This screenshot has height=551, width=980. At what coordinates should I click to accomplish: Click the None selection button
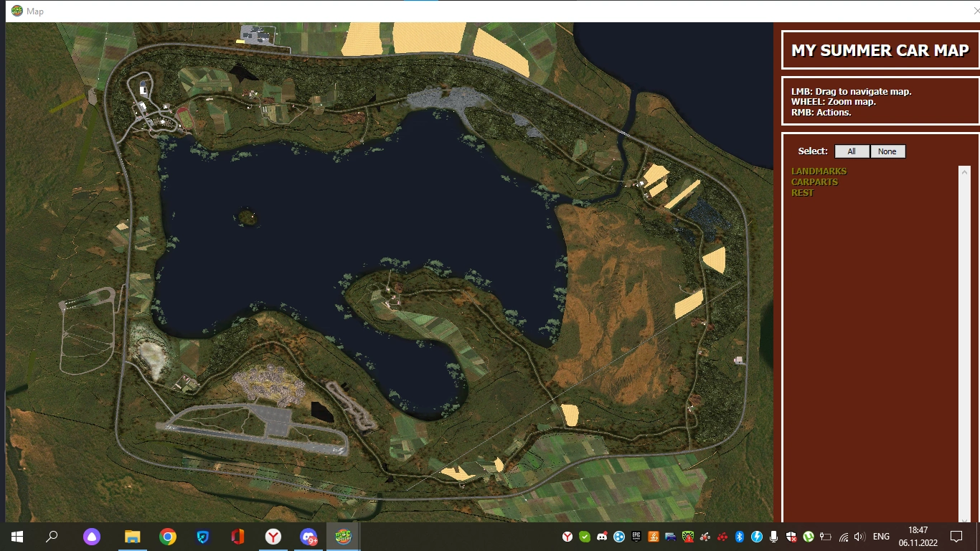point(887,151)
